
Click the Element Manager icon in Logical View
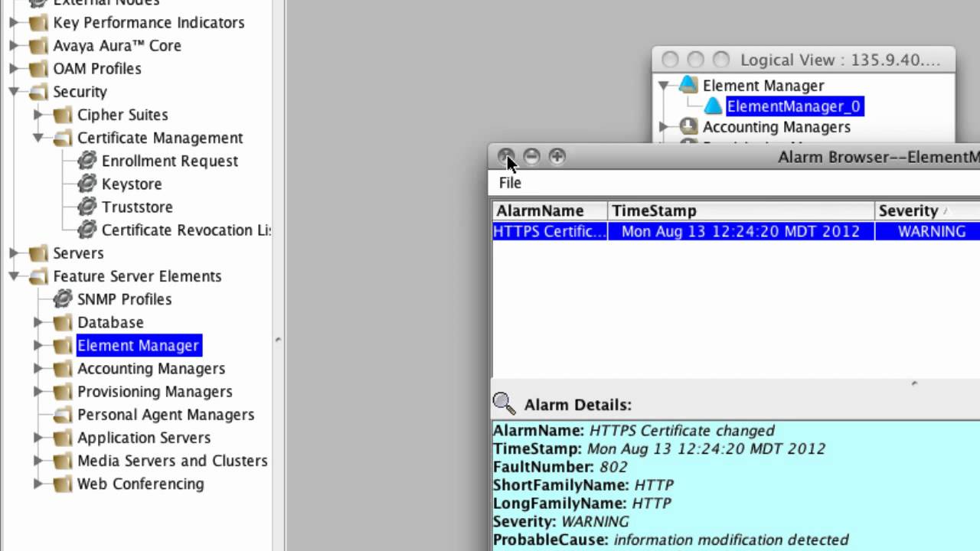click(688, 85)
